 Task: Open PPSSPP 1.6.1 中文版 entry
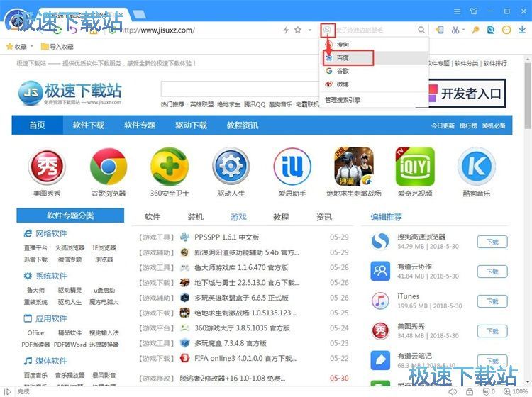coord(227,237)
